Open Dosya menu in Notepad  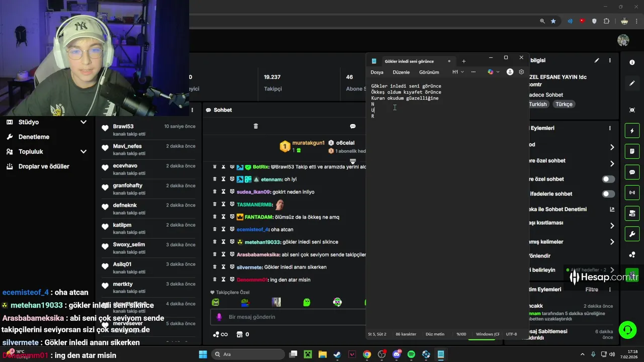(377, 72)
